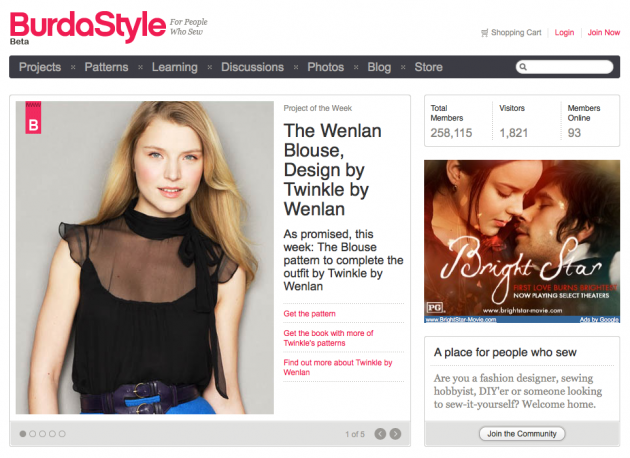Screen dimensions: 630x458
Task: Click the 'As promised, this week' description
Action: pos(343,260)
